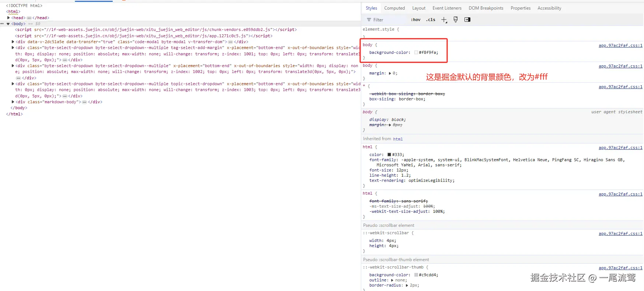This screenshot has width=644, height=291.
Task: Select the element.style rule block
Action: 502,33
